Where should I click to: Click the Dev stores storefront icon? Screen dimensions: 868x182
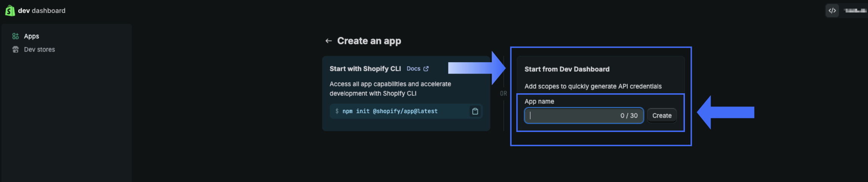16,49
